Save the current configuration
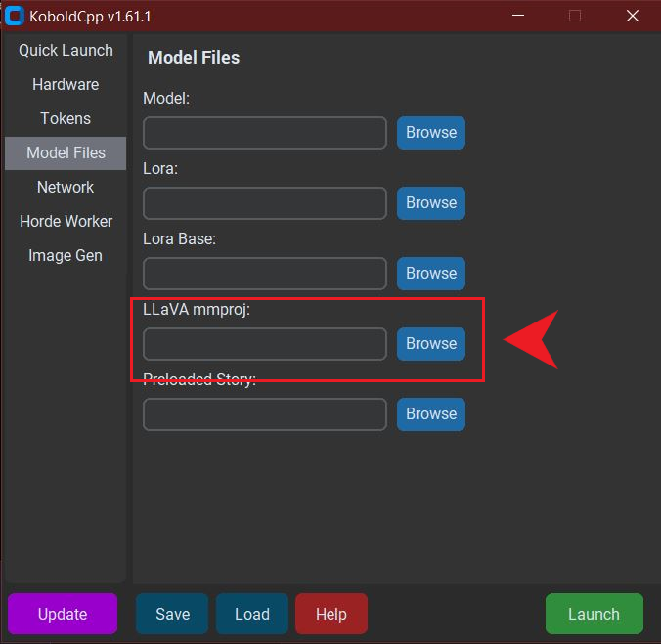Image resolution: width=661 pixels, height=644 pixels. [x=172, y=614]
